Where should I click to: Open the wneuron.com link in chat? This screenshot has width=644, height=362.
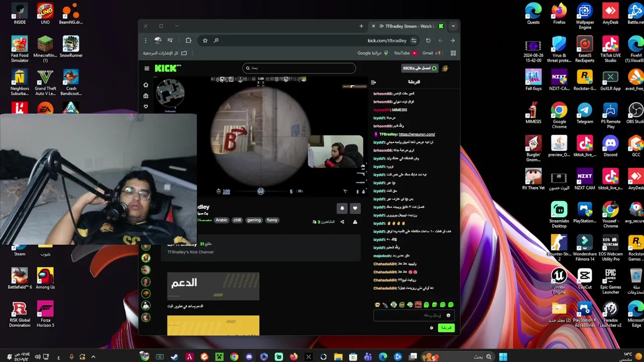[417, 134]
